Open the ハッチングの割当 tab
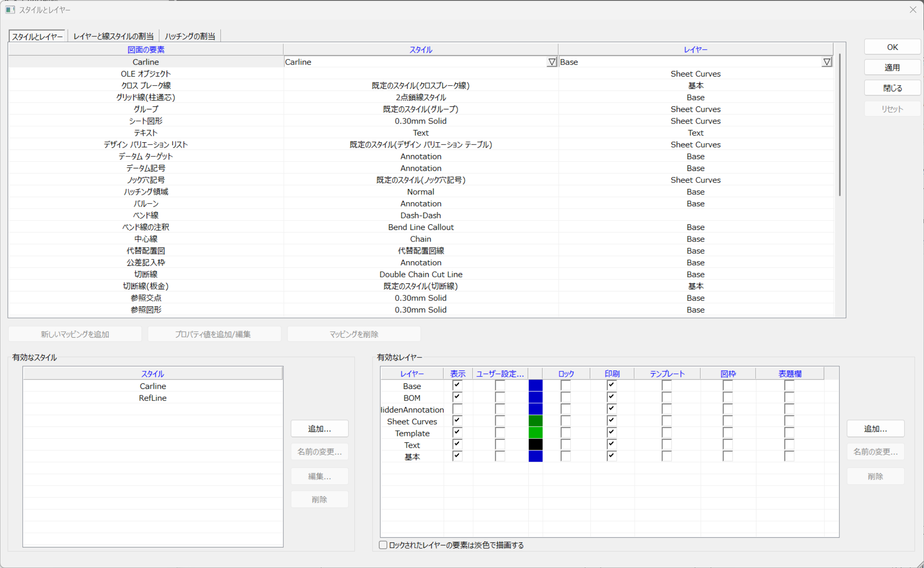This screenshot has height=568, width=924. 190,36
